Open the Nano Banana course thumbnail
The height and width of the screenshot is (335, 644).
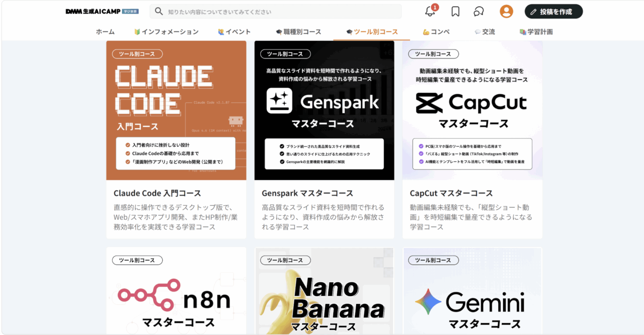click(x=324, y=291)
